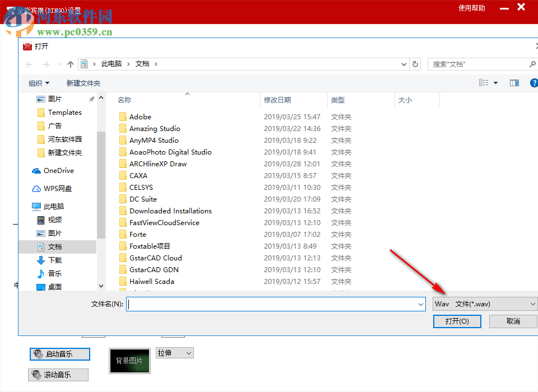This screenshot has height=392, width=538.
Task: Open dialog help question icon
Action: 534,83
